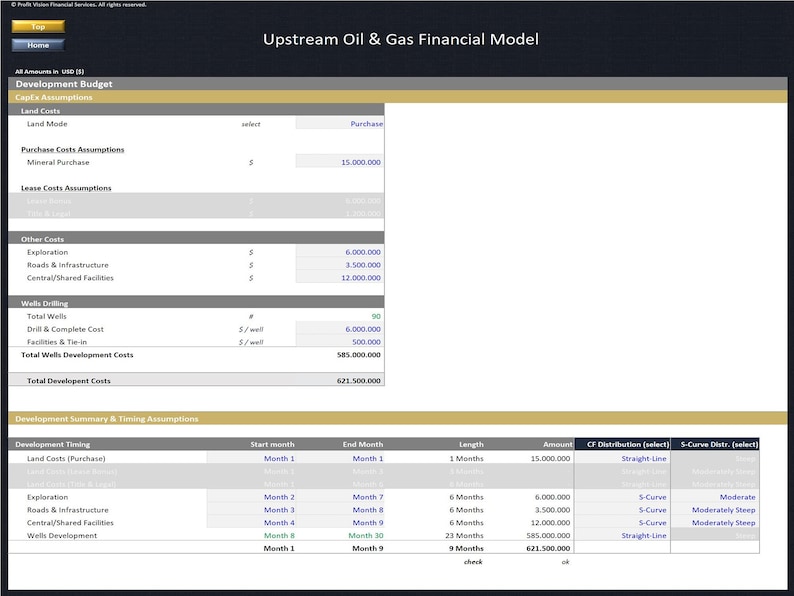Viewport: 794px width, 596px height.
Task: Click the CapEx Assumptions header bar
Action: [x=398, y=97]
